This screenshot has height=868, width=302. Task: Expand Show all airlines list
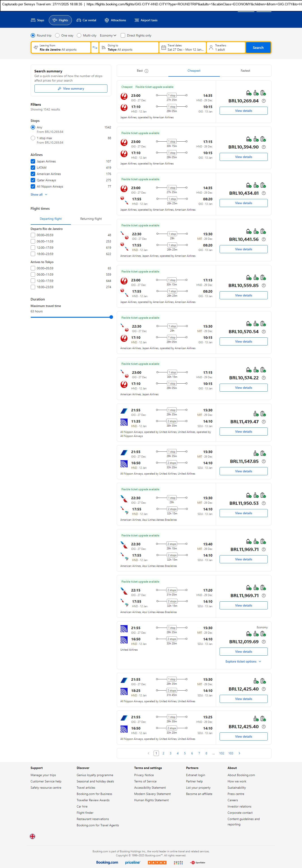pyautogui.click(x=39, y=194)
